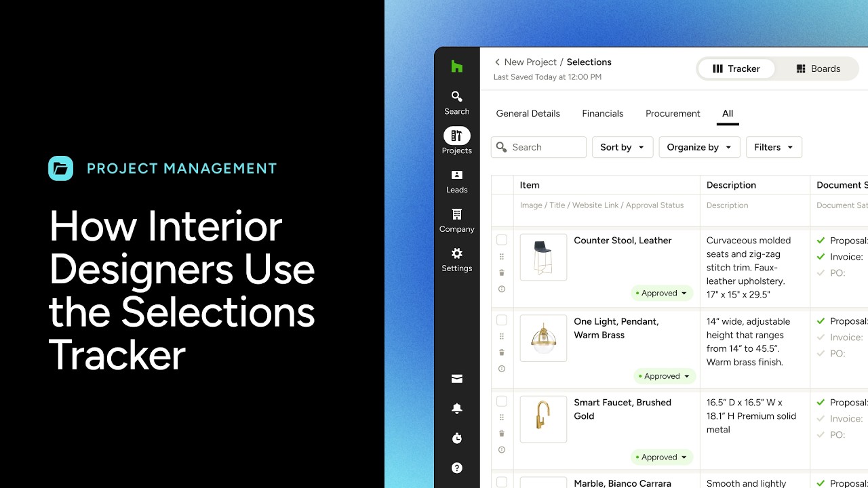Delete the Counter Stool, Leather item
Screen dimensions: 868x488
pos(502,272)
